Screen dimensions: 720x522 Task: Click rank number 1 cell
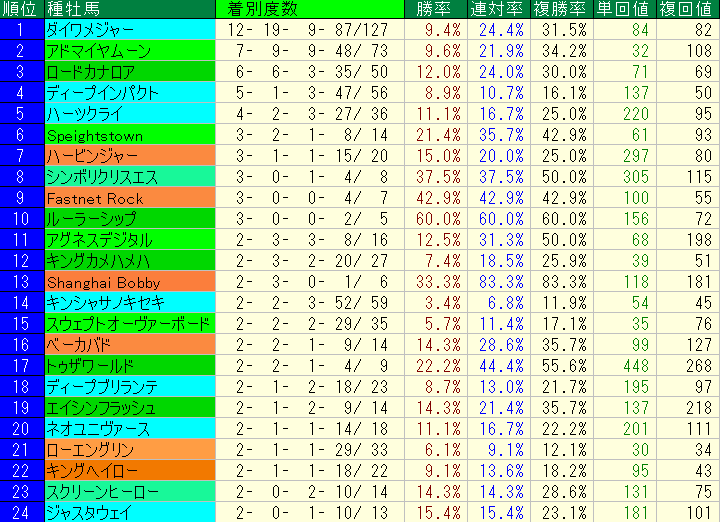pyautogui.click(x=22, y=30)
